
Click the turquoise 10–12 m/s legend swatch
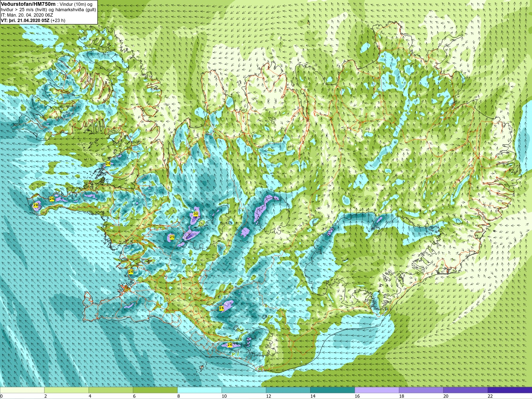pyautogui.click(x=244, y=390)
